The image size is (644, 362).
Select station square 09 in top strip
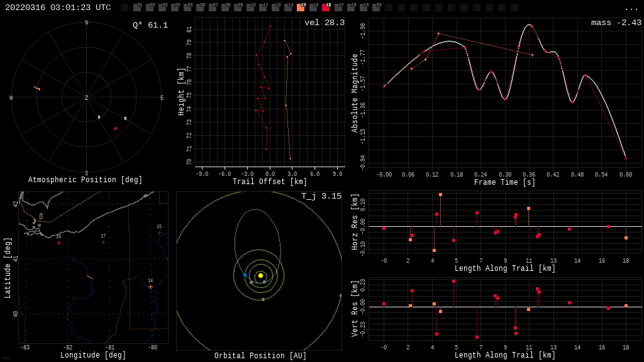pos(238,8)
